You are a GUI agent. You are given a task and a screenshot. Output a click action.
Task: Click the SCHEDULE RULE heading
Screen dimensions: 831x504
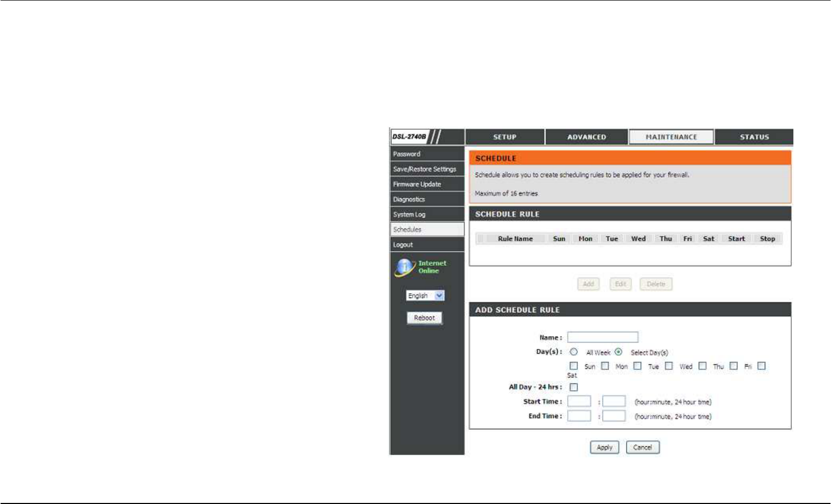pyautogui.click(x=507, y=214)
